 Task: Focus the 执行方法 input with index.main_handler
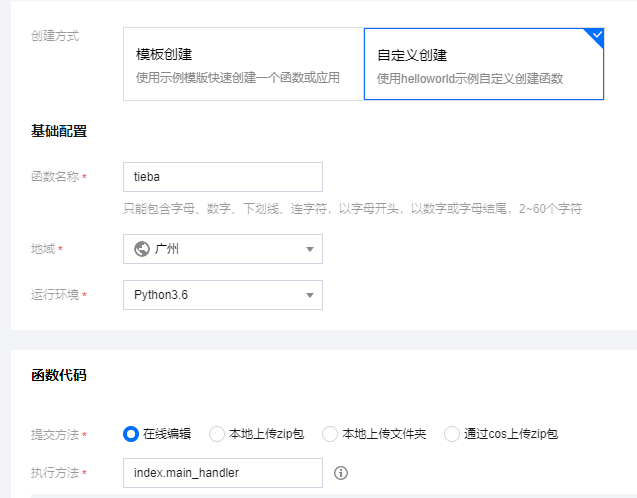point(222,473)
